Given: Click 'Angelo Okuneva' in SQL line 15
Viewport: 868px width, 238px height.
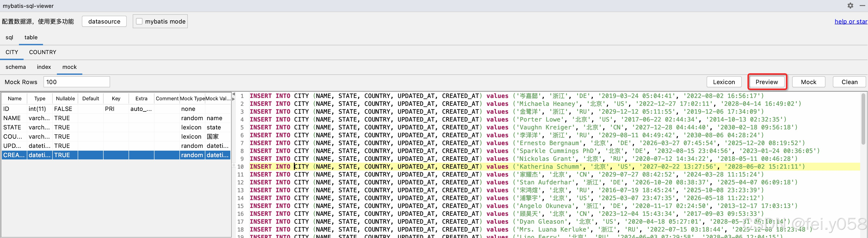Looking at the screenshot, I should pyautogui.click(x=545, y=206).
